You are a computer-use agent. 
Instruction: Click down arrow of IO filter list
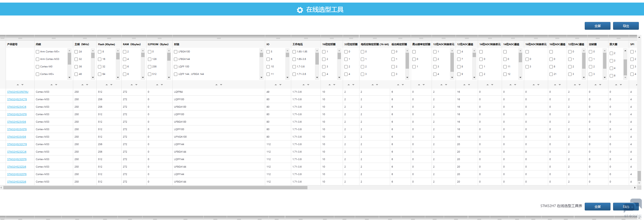[x=287, y=77]
